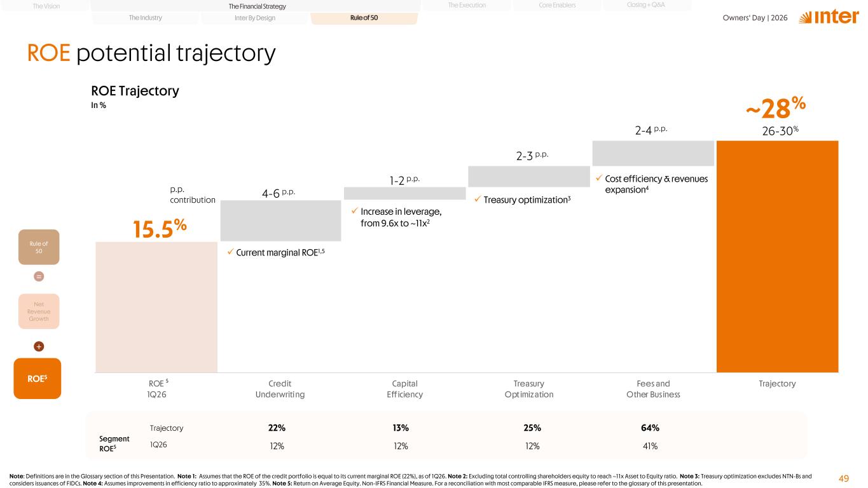The image size is (868, 488).
Task: Select the Rule of 50 sub-tab
Action: point(364,18)
